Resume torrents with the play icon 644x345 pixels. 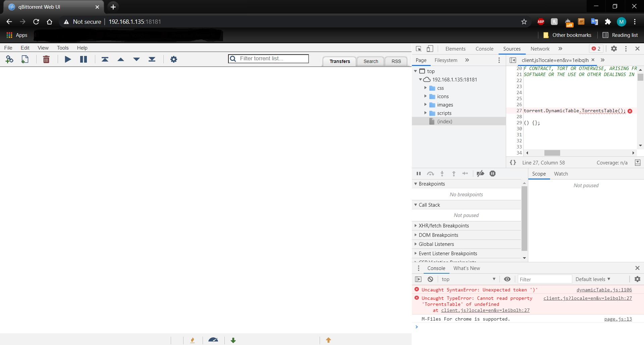68,59
